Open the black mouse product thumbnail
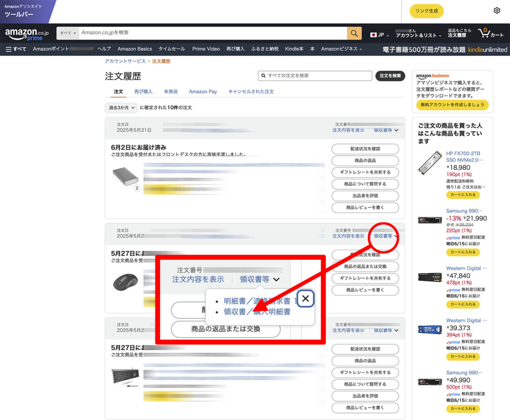 (x=126, y=282)
